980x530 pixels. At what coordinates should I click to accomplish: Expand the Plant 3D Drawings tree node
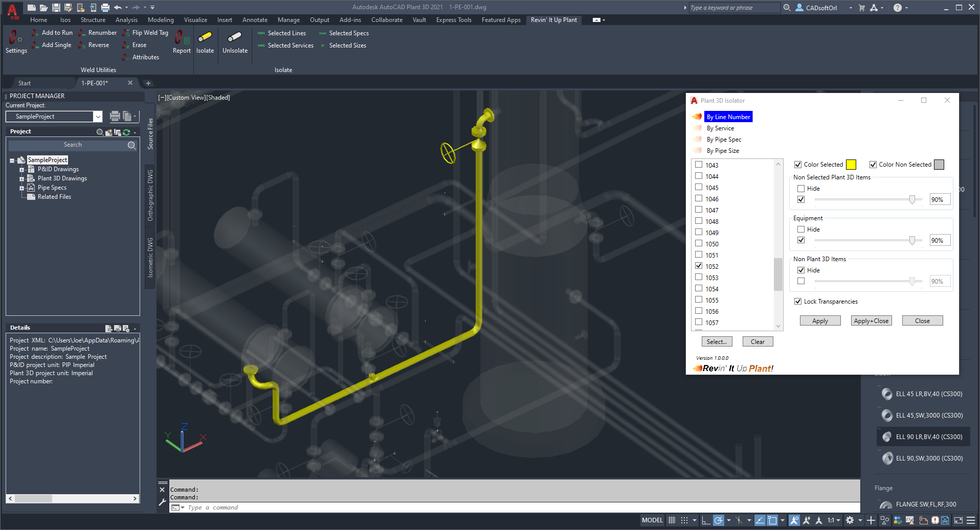pos(21,179)
